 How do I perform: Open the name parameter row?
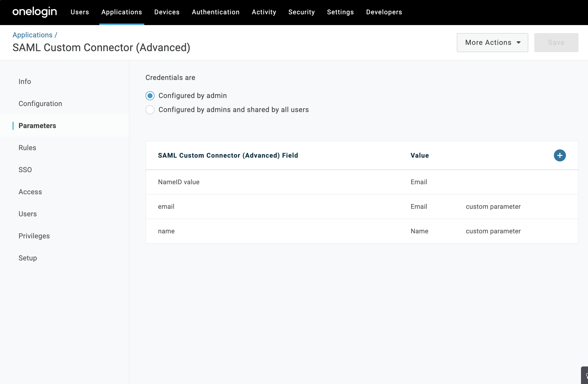[x=362, y=231]
